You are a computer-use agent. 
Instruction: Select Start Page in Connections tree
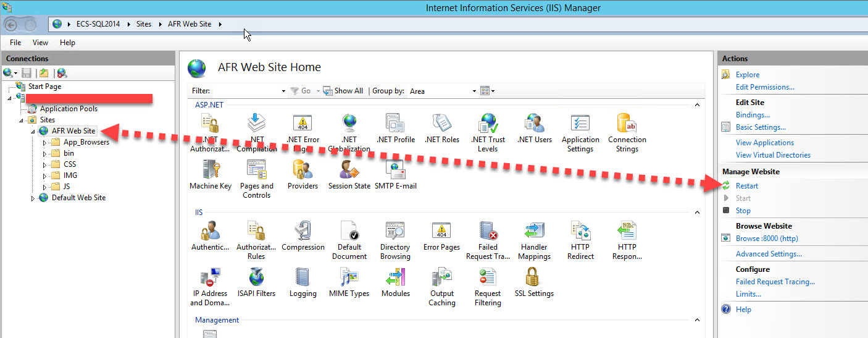44,87
